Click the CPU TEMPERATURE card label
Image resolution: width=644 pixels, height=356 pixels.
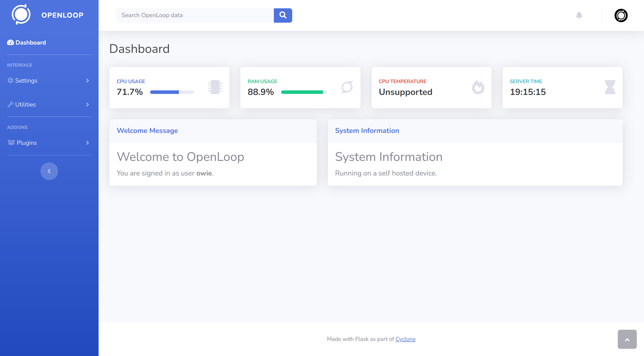[402, 81]
